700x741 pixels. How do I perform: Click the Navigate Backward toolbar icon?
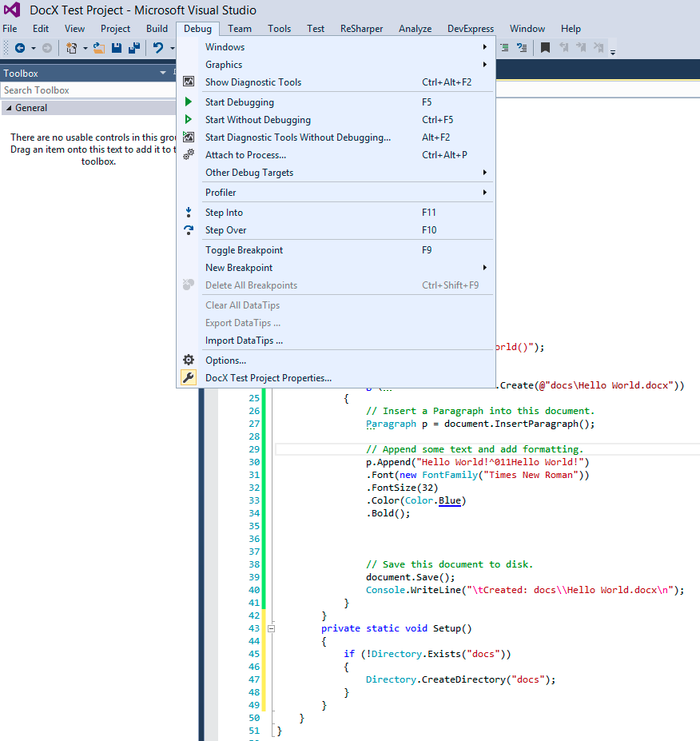pyautogui.click(x=21, y=47)
